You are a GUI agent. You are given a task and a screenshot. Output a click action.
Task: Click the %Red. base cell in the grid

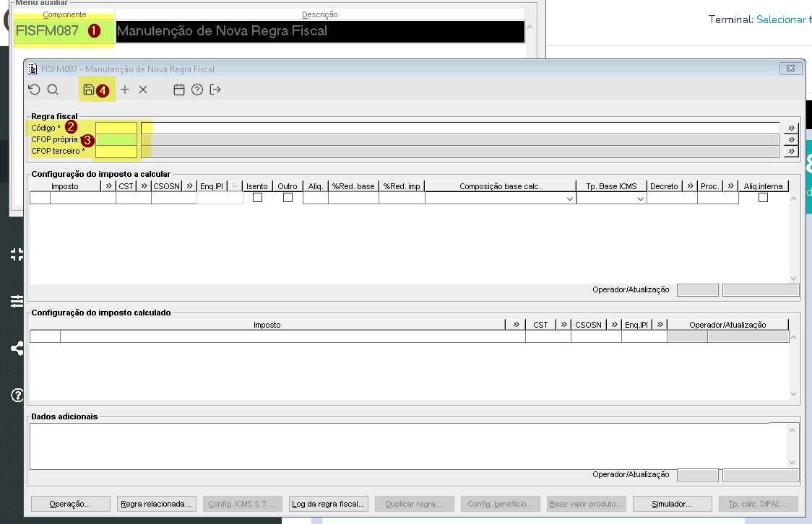[353, 198]
